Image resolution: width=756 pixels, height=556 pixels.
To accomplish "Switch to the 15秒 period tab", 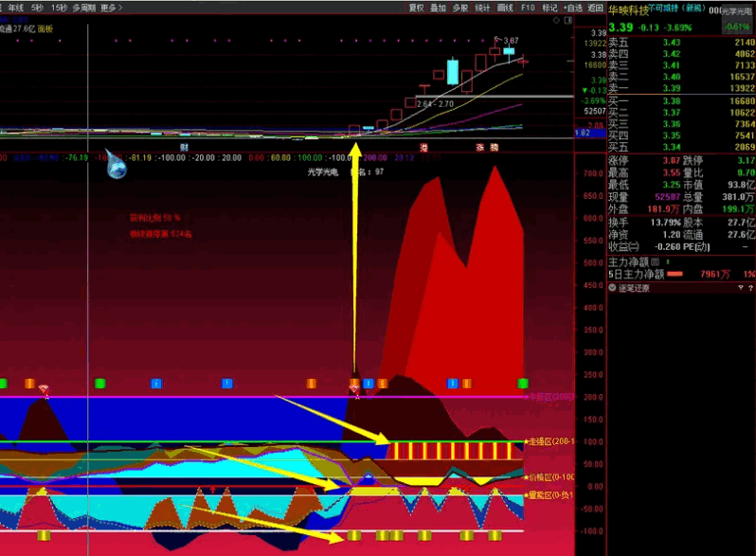I will [x=60, y=8].
